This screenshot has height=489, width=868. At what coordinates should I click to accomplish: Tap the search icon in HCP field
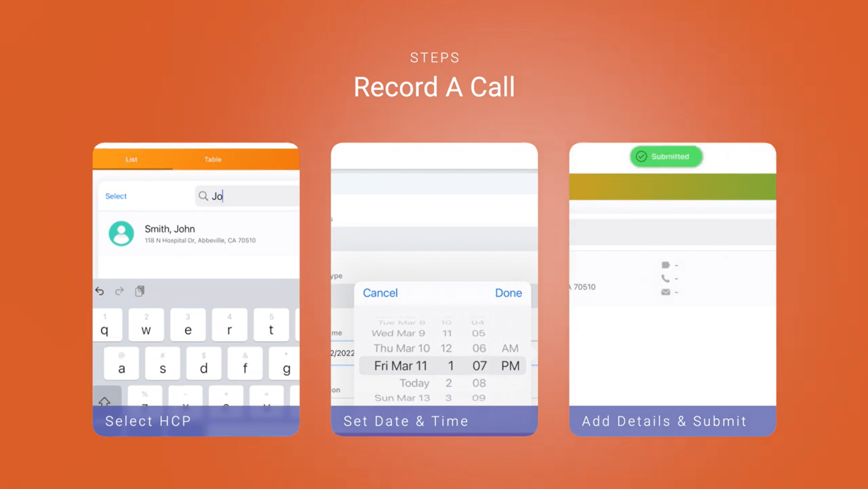coord(203,195)
